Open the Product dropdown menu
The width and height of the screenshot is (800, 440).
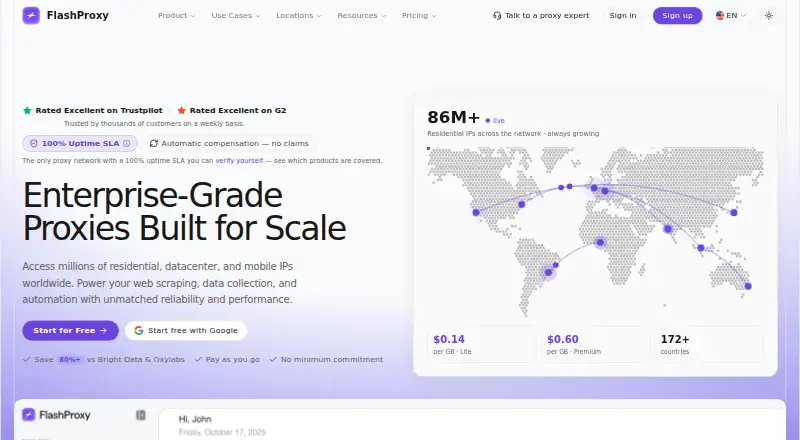coord(177,15)
